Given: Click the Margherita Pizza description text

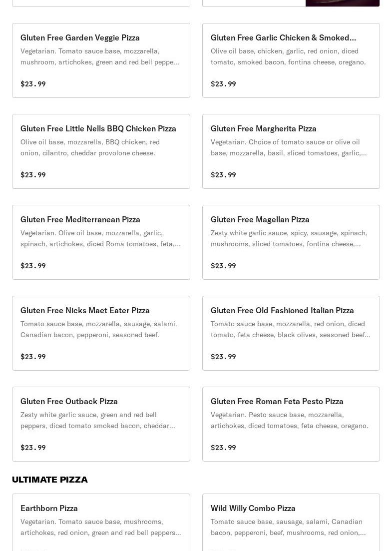Looking at the screenshot, I should point(289,147).
